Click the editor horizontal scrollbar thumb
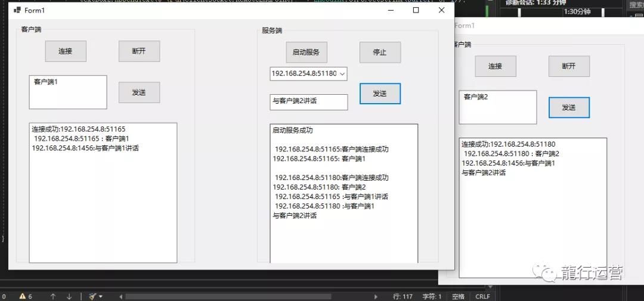Viewport: 644px width, 301px height. [228, 296]
